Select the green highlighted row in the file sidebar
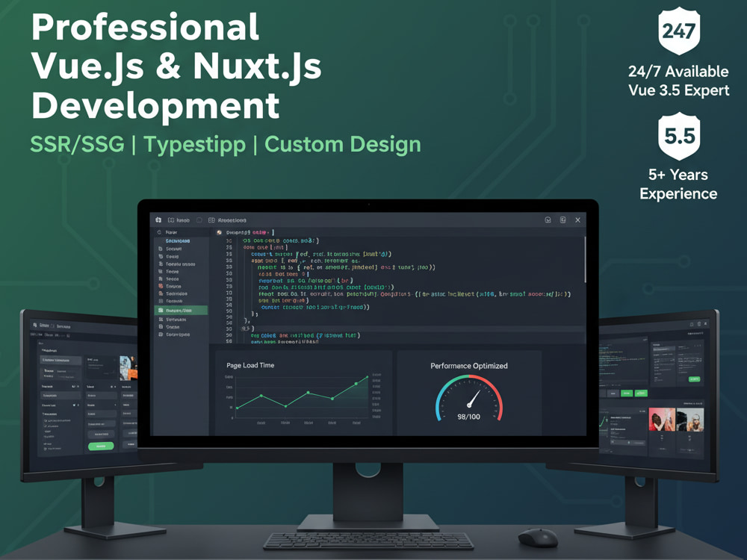 [x=181, y=311]
